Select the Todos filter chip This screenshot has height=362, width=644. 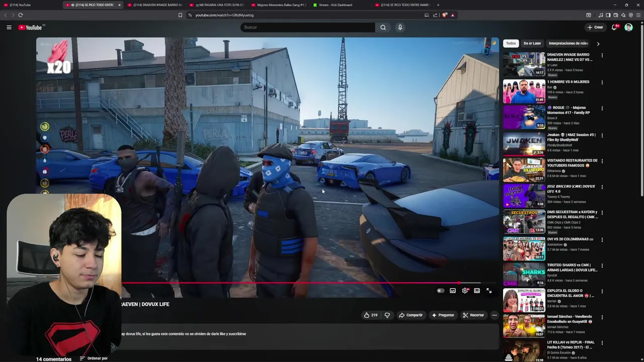(x=511, y=43)
